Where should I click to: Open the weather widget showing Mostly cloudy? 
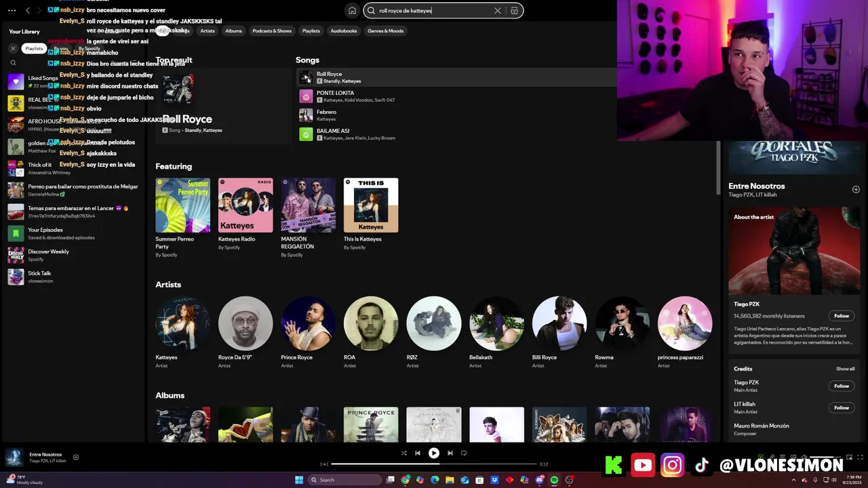click(25, 479)
